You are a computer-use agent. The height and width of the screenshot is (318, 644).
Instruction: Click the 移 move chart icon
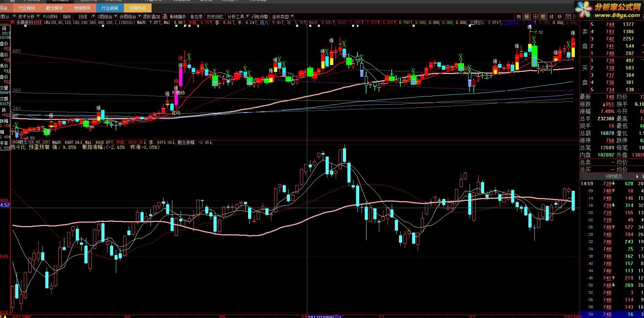tap(560, 17)
